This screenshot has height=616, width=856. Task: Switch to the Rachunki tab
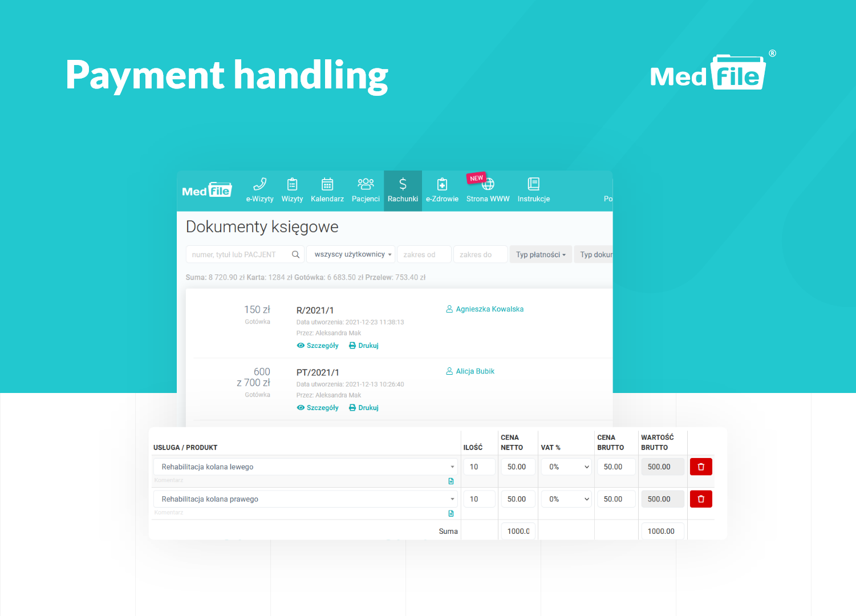[x=403, y=191]
